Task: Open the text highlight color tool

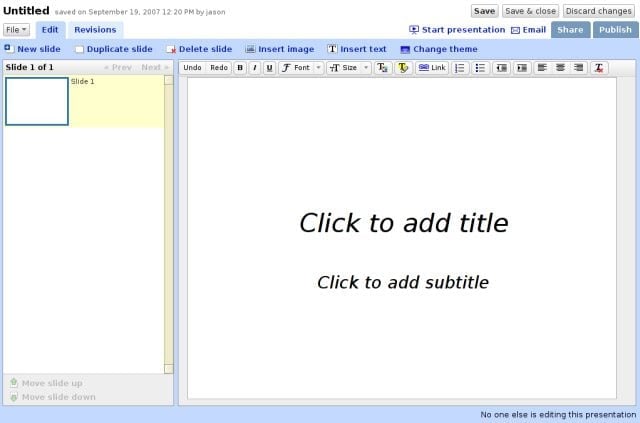Action: pos(403,68)
